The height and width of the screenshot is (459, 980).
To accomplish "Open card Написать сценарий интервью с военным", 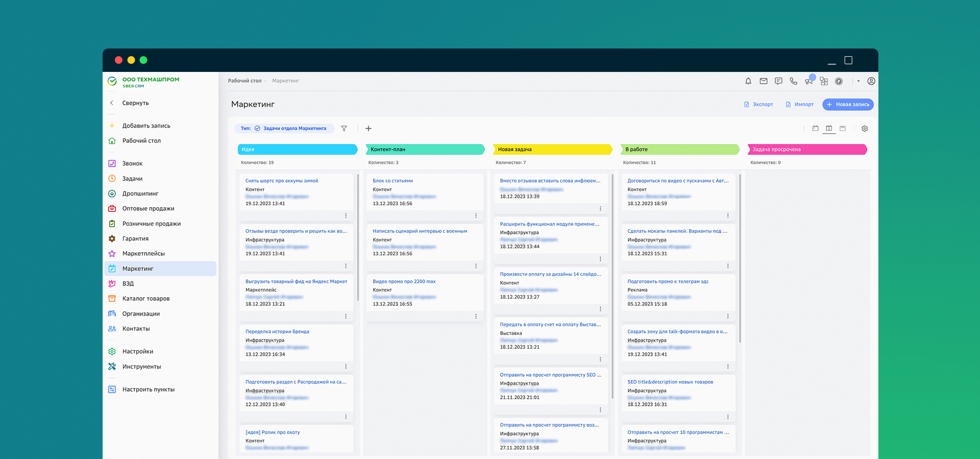I will [420, 231].
